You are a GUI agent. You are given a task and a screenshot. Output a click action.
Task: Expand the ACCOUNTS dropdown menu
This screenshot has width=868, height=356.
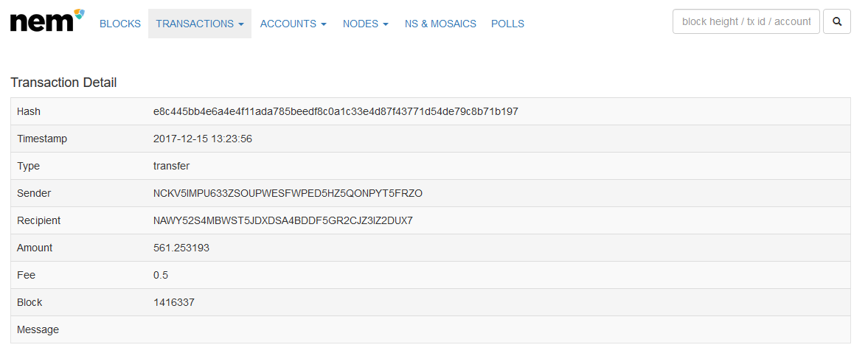click(x=294, y=24)
